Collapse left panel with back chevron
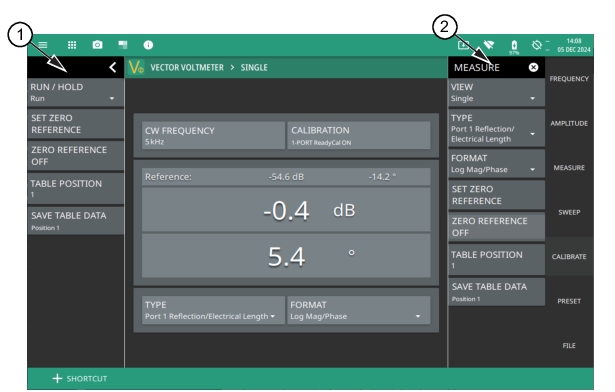The height and width of the screenshot is (392, 615). click(113, 67)
